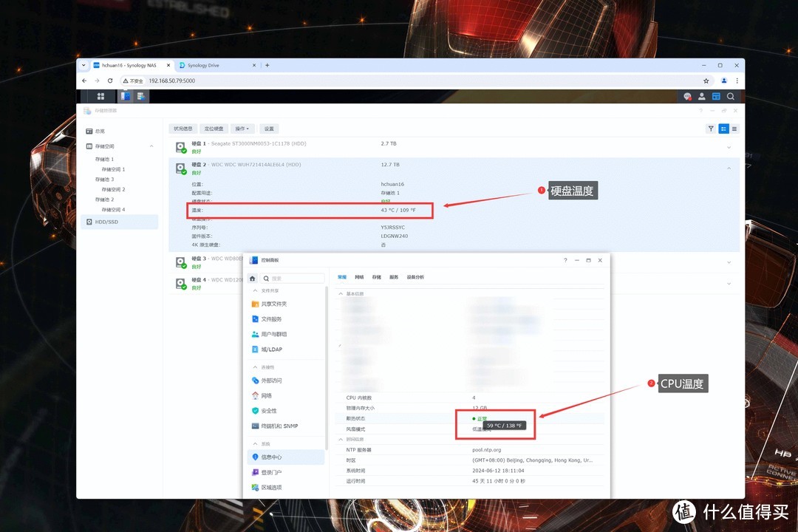
Task: Go back in the browser
Action: click(x=84, y=81)
